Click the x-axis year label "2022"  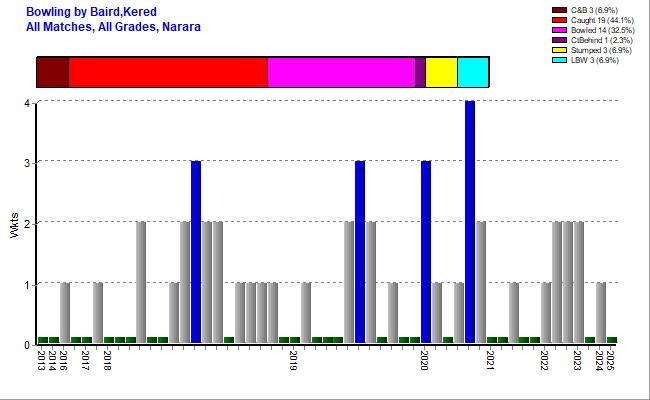click(x=545, y=360)
